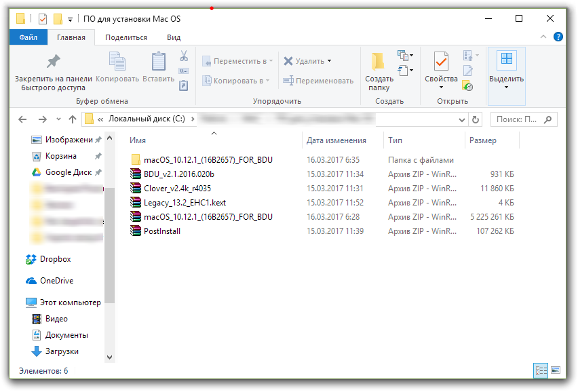Image resolution: width=578 pixels, height=392 pixels.
Task: Switch to large thumbnails view icon
Action: 556,370
